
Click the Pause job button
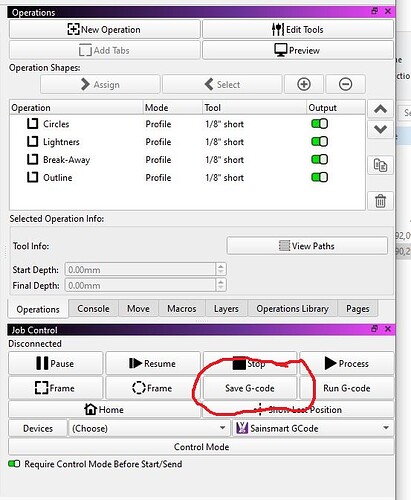(56, 363)
